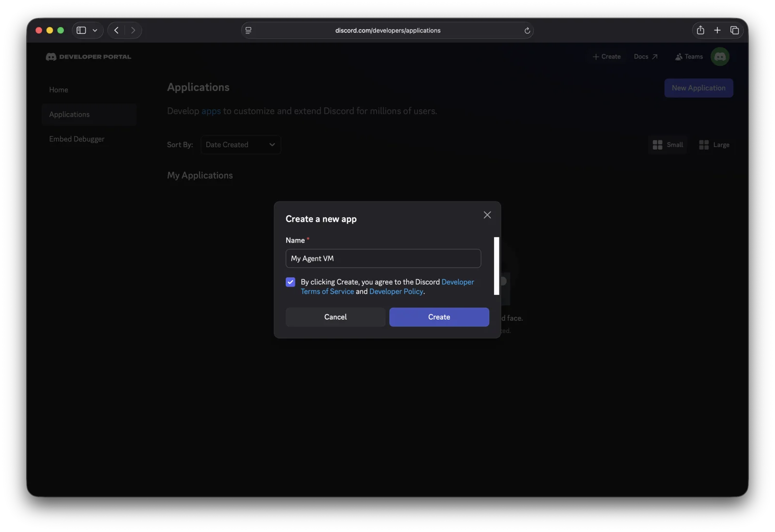Switch to Large grid view
This screenshot has height=532, width=775.
[714, 145]
